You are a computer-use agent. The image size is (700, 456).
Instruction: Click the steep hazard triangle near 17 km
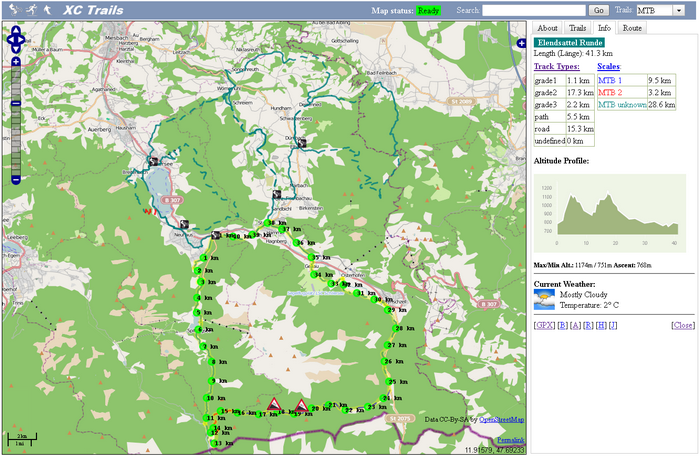pos(274,405)
